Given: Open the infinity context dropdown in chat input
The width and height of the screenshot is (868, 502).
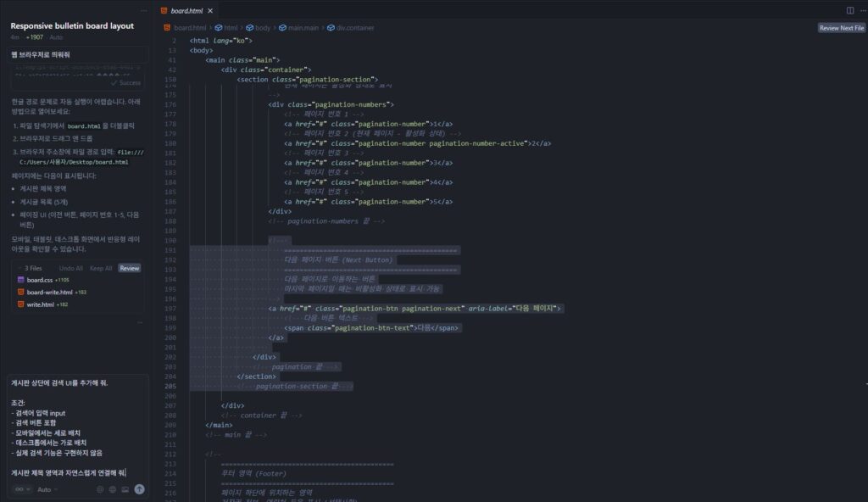Looking at the screenshot, I should [x=23, y=489].
